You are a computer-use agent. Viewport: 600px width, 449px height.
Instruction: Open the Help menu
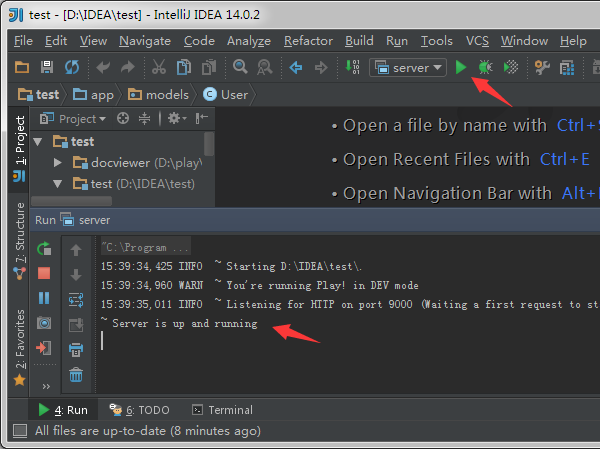click(x=573, y=41)
